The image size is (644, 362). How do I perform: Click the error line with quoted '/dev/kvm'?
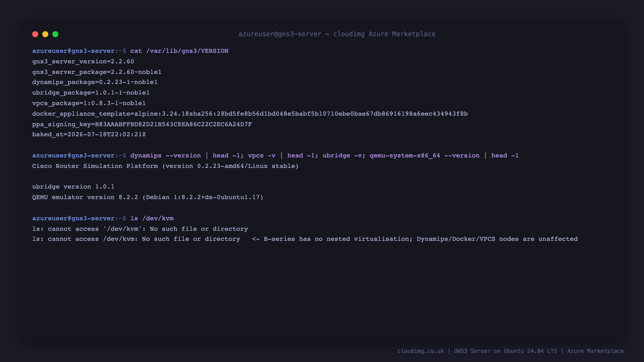(140, 229)
